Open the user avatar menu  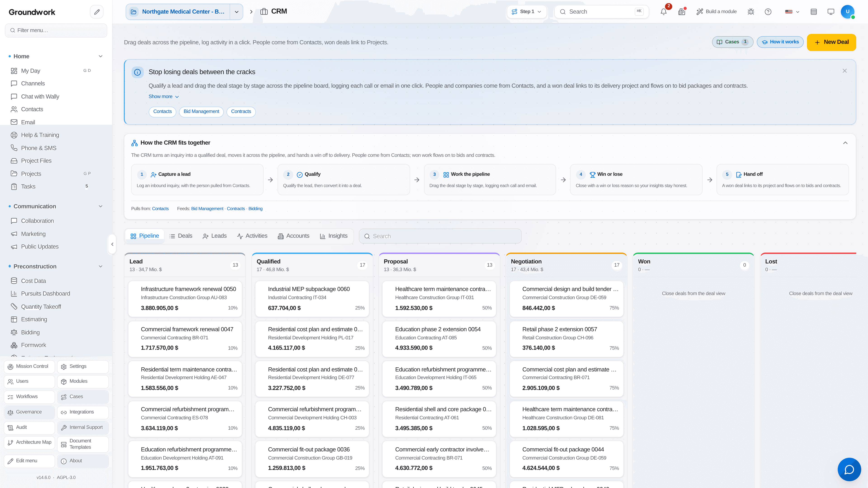[x=847, y=12]
